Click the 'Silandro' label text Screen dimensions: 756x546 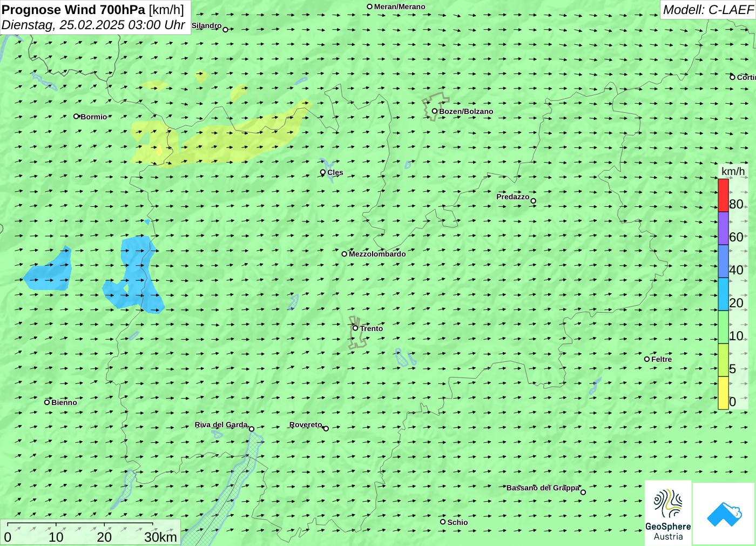pyautogui.click(x=207, y=25)
